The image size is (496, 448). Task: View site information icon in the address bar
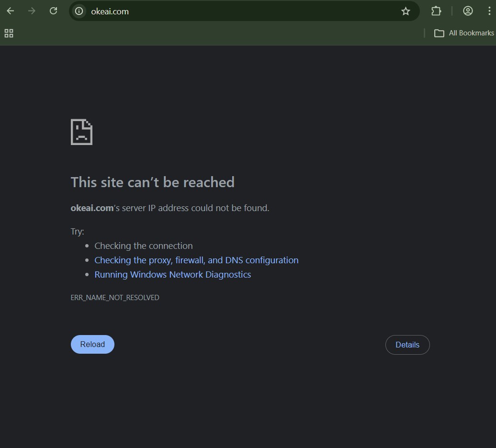click(x=79, y=11)
